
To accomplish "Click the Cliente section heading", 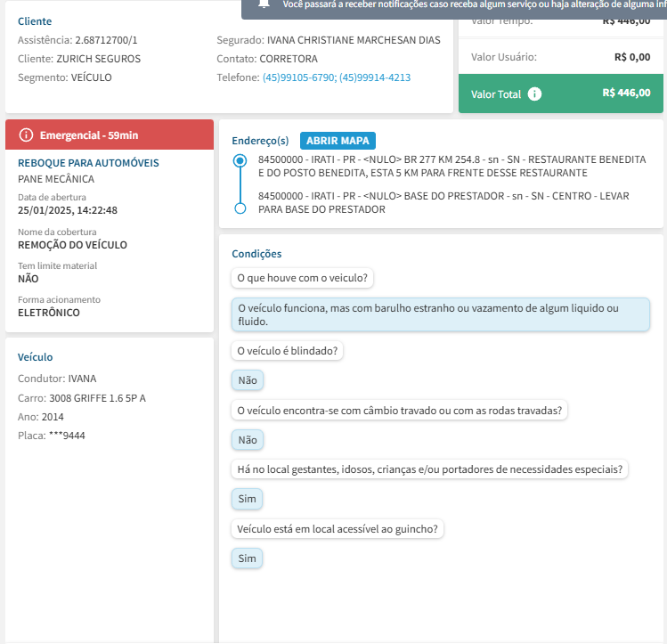I will pyautogui.click(x=35, y=21).
